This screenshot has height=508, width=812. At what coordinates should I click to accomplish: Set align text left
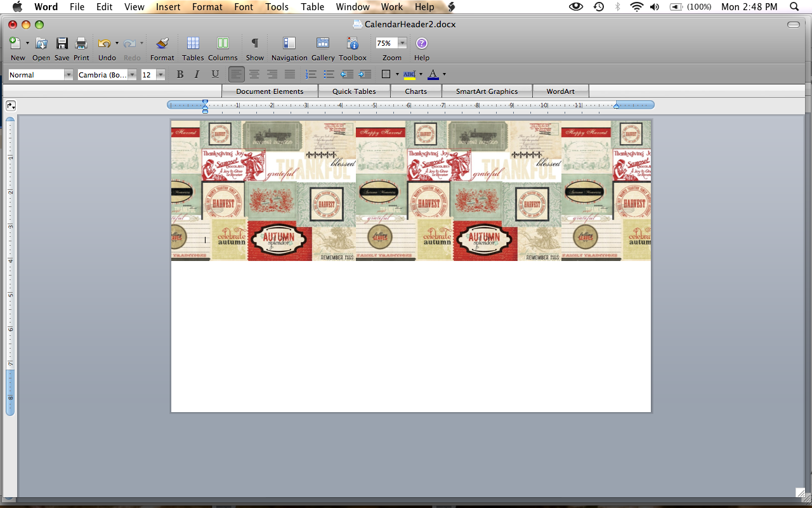click(x=236, y=74)
